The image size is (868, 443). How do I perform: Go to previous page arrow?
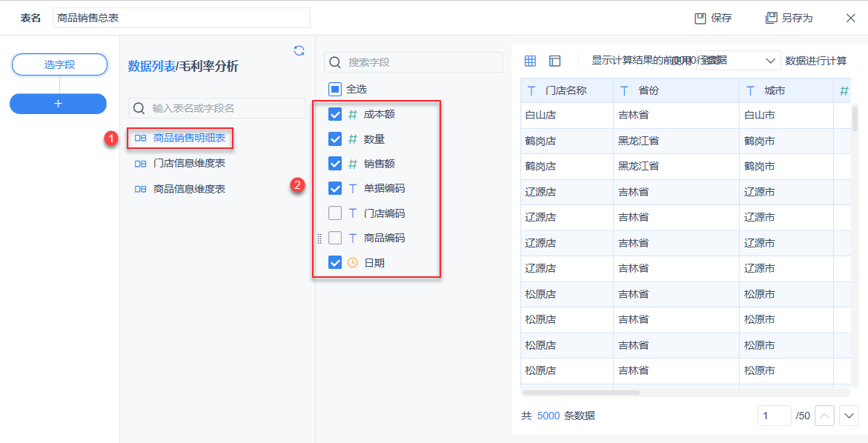point(825,416)
